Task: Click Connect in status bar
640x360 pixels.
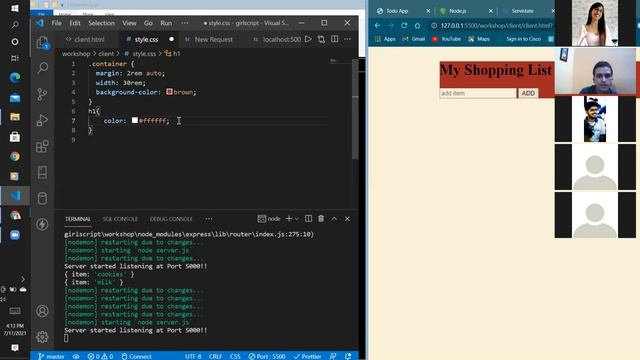Action: 137,356
